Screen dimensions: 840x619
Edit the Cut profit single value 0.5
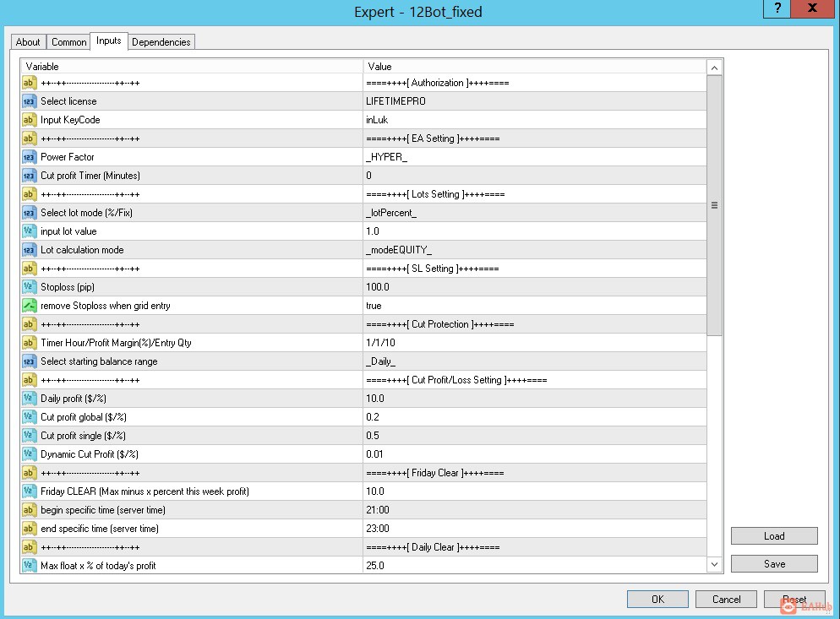(x=535, y=436)
